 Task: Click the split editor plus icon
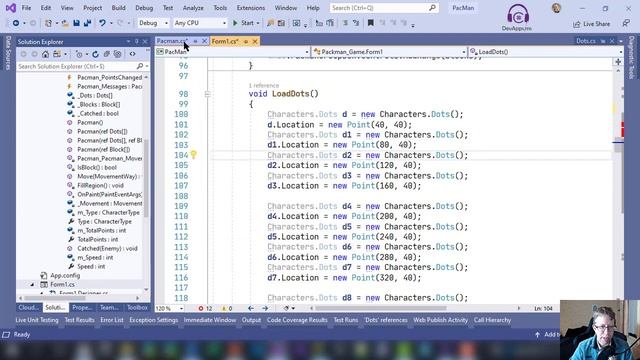618,62
